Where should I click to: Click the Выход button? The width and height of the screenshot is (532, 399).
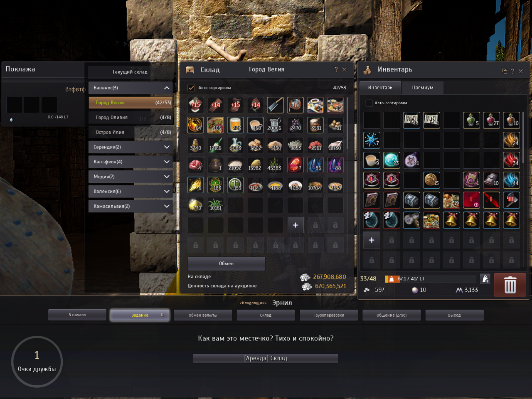click(454, 315)
